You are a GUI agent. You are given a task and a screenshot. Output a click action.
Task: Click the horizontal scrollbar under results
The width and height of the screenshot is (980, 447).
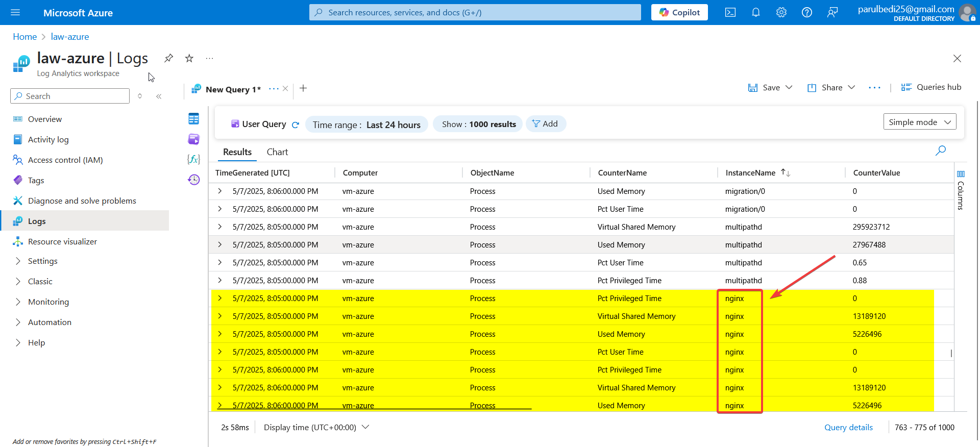(x=374, y=409)
